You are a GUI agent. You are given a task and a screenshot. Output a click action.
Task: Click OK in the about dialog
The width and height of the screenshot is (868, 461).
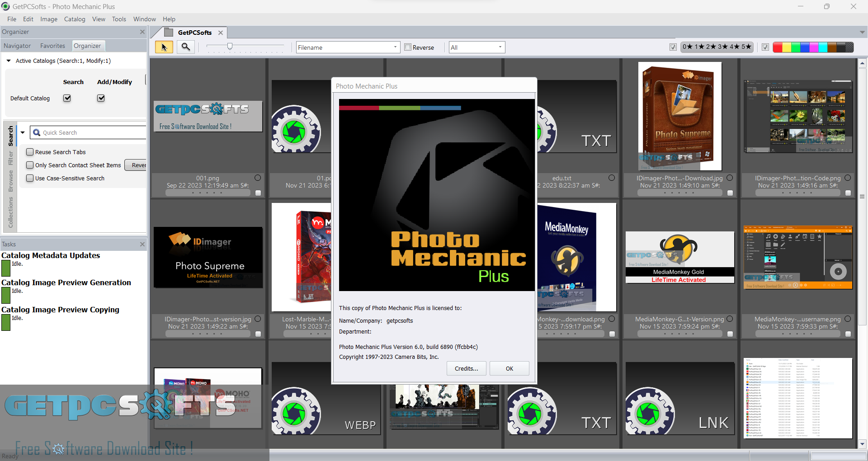tap(509, 368)
